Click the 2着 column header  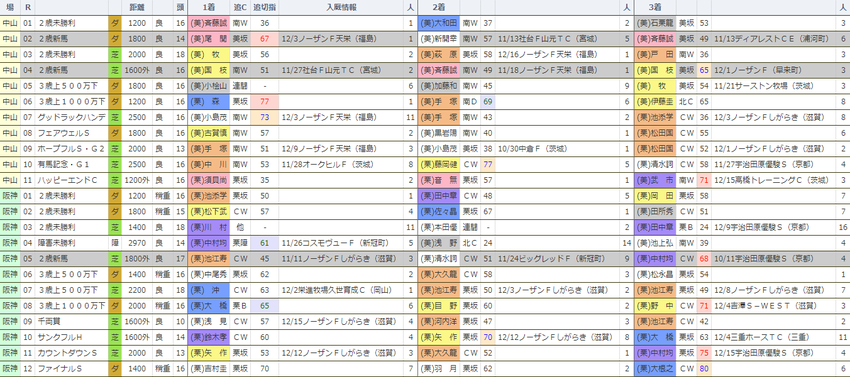(x=439, y=8)
